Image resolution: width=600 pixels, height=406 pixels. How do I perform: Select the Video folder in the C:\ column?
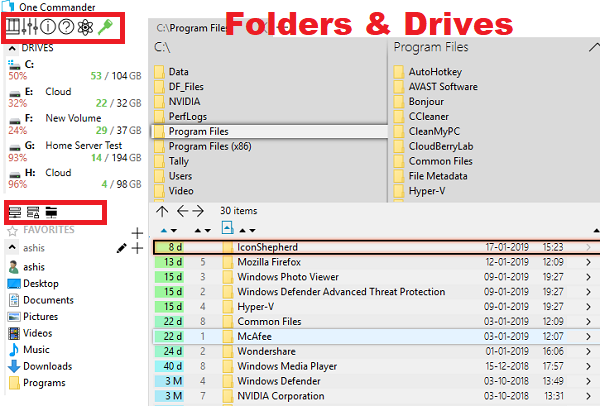coord(174,191)
